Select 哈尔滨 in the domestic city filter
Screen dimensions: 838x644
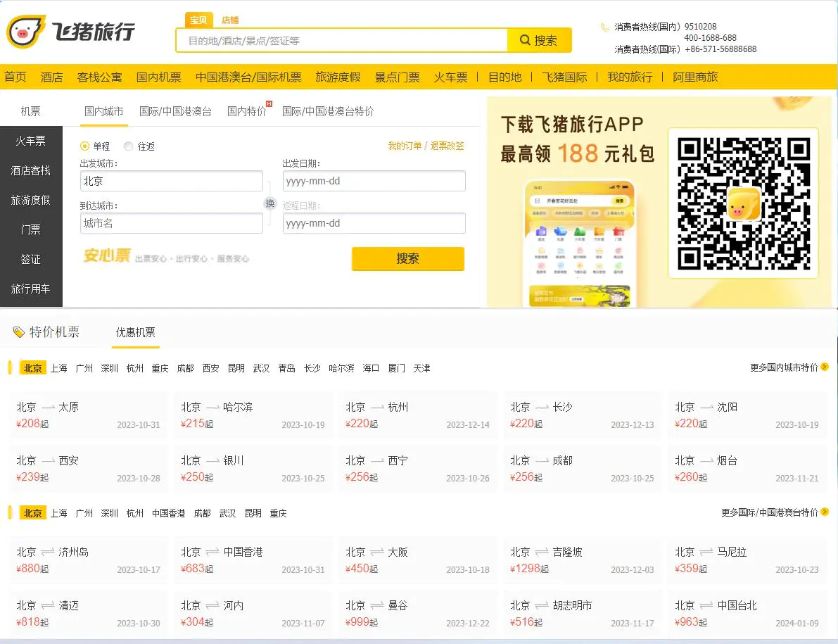(x=341, y=368)
